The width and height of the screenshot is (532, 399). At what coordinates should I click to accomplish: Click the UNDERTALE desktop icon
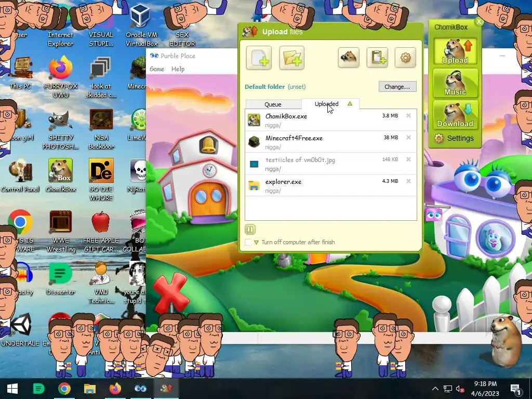point(20,330)
